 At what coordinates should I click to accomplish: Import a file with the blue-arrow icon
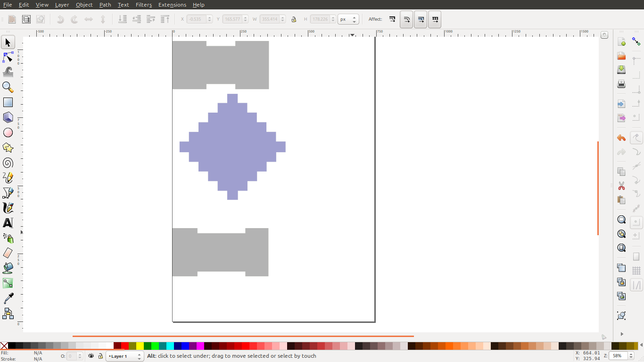tap(621, 104)
